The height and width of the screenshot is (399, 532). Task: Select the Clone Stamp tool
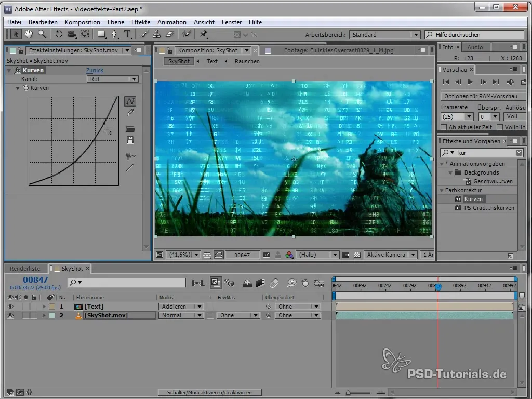157,34
